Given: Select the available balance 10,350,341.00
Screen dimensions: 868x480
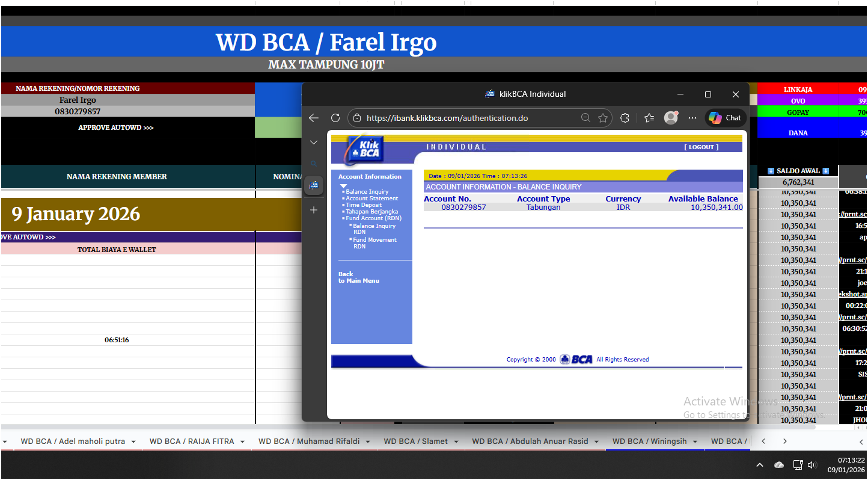Looking at the screenshot, I should pos(717,208).
